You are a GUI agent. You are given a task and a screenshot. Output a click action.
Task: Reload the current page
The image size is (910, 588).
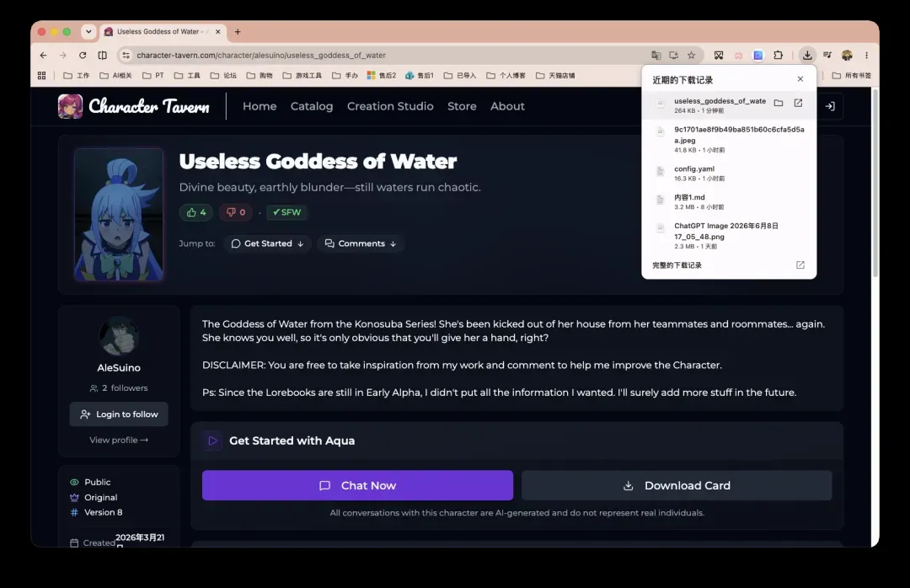pos(83,55)
